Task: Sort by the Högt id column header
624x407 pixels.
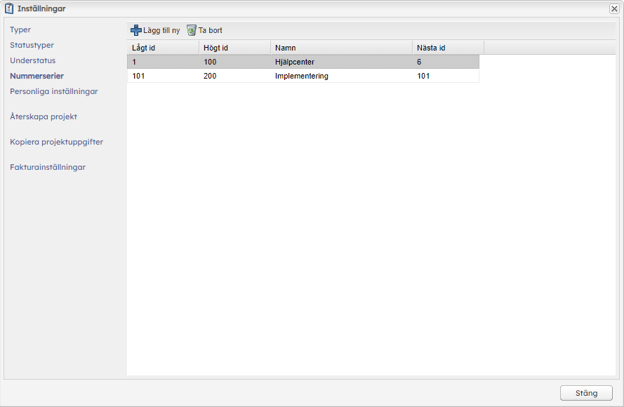Action: (x=234, y=47)
